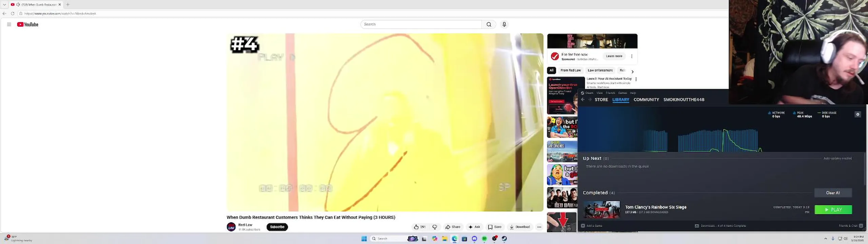This screenshot has height=244, width=868.
Task: Close the YouTube browser tab
Action: (x=60, y=4)
